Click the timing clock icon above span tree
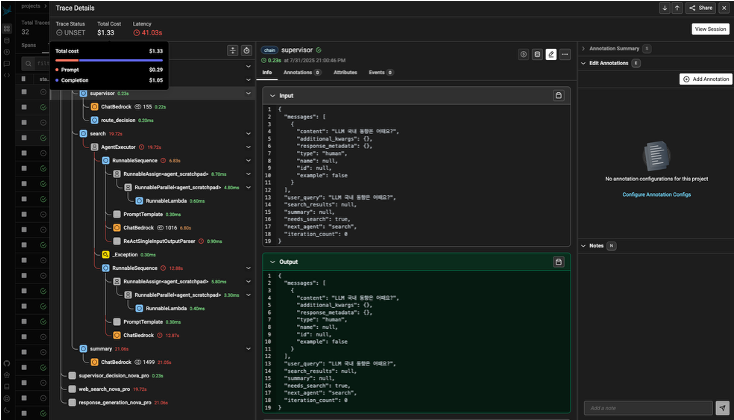The width and height of the screenshot is (734, 420). click(x=246, y=49)
